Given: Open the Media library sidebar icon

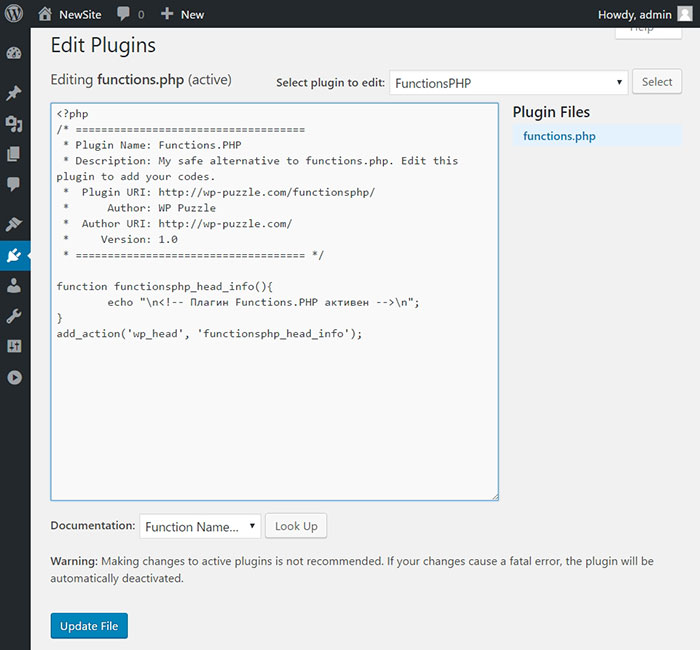Looking at the screenshot, I should click(x=14, y=124).
